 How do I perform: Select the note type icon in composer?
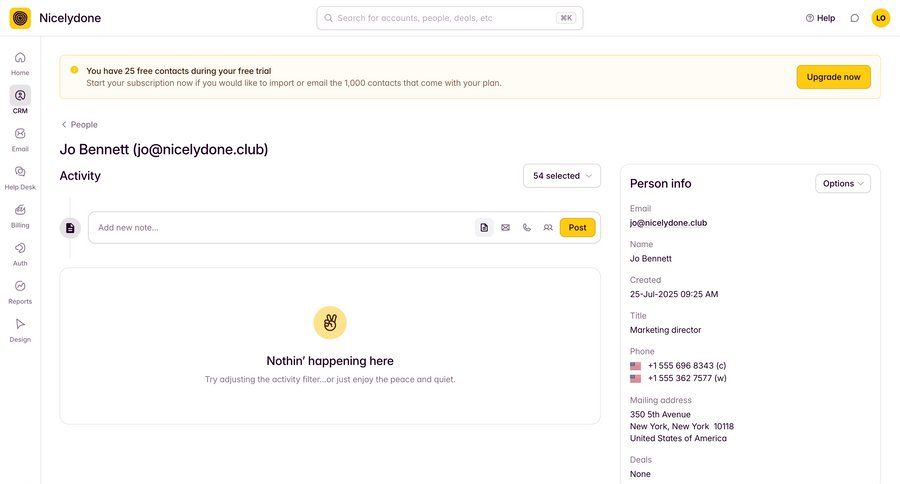tap(484, 227)
